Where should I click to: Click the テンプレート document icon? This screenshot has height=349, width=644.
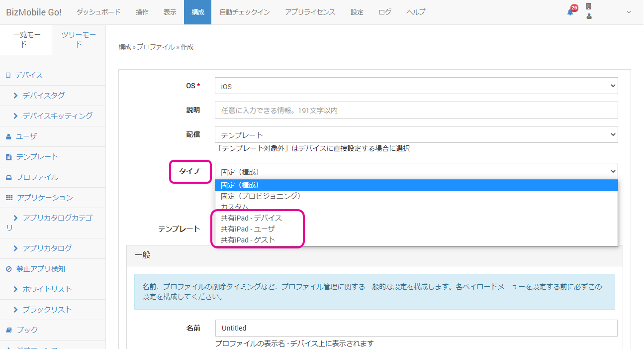coord(9,156)
